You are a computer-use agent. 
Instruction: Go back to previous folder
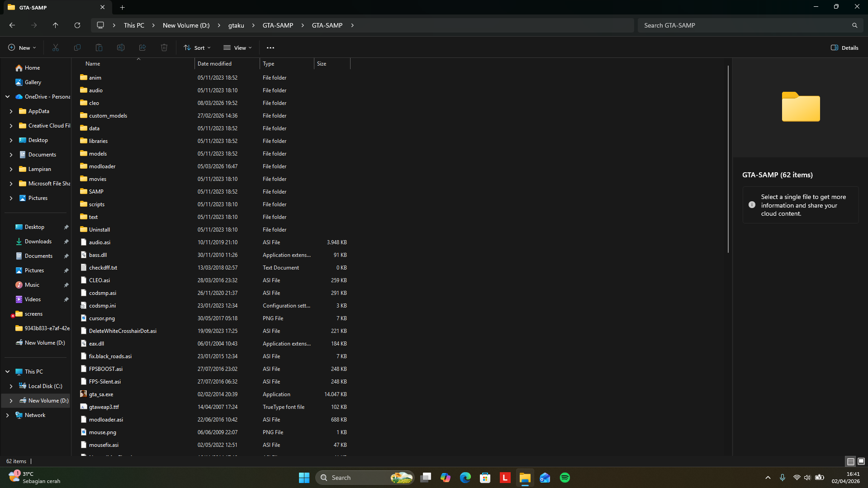point(12,25)
